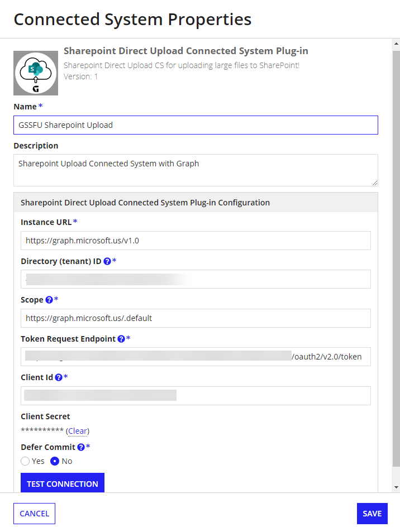Viewport: 400px width, 532px height.
Task: Open help for Directory (tenant) ID
Action: click(x=107, y=261)
